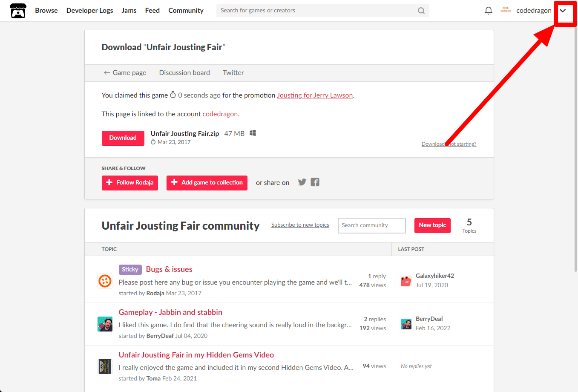Open the Discussion board tab

pyautogui.click(x=184, y=73)
